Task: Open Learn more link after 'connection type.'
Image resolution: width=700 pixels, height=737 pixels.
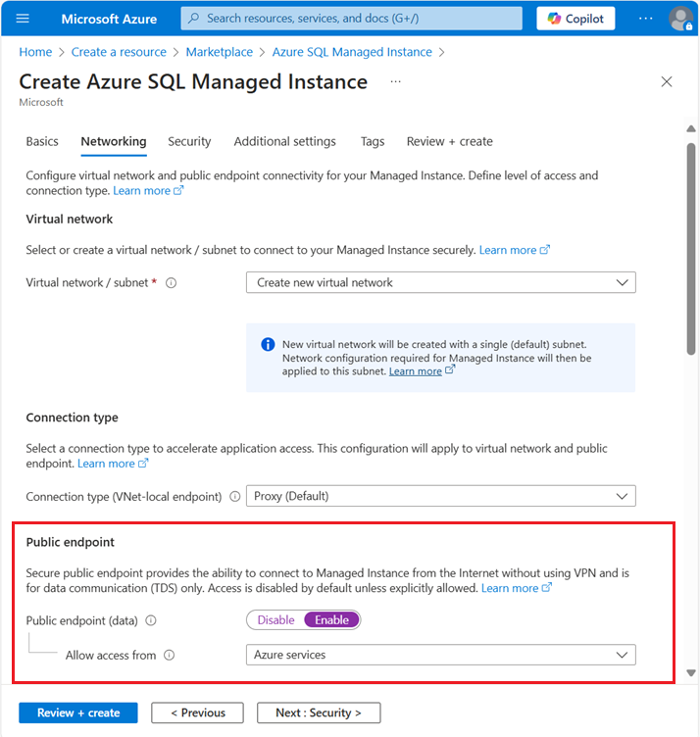Action: 148,191
